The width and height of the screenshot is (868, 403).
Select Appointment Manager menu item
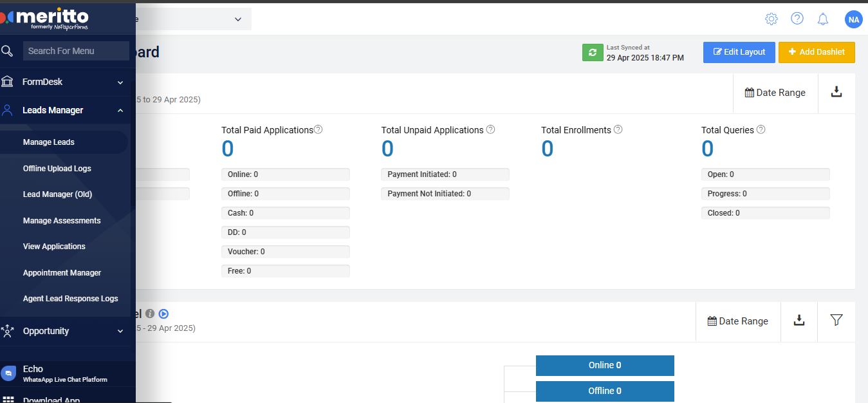[x=62, y=273]
